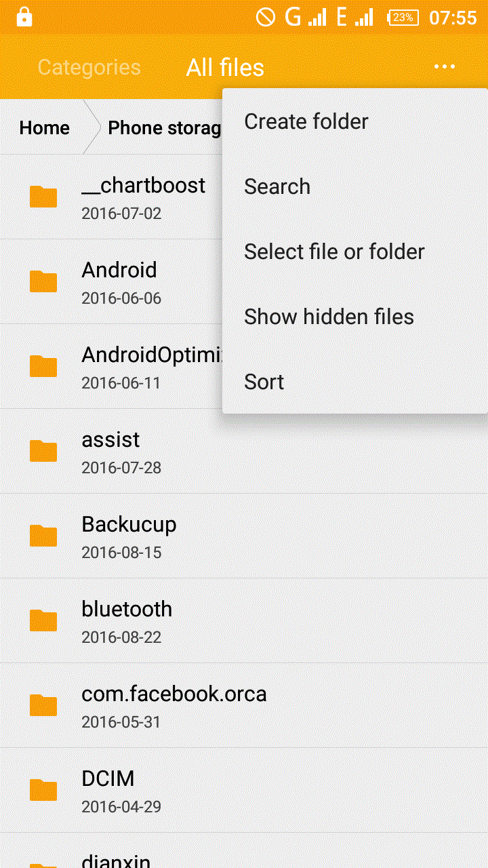Tap the com.facebook.orca folder icon

43,705
